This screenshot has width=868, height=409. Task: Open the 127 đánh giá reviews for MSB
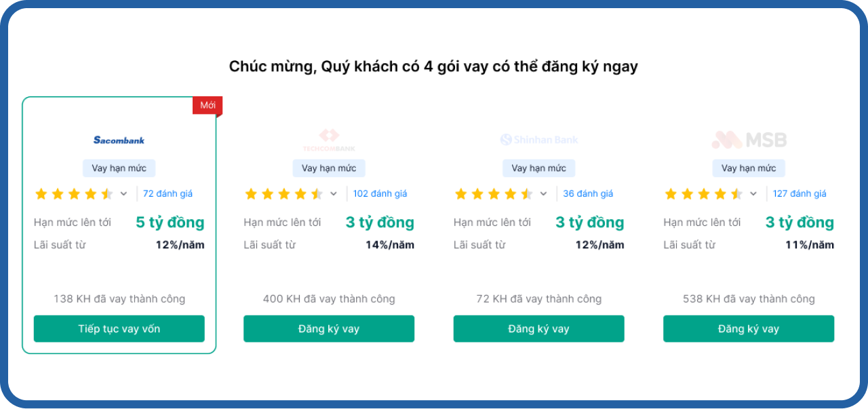coord(800,193)
